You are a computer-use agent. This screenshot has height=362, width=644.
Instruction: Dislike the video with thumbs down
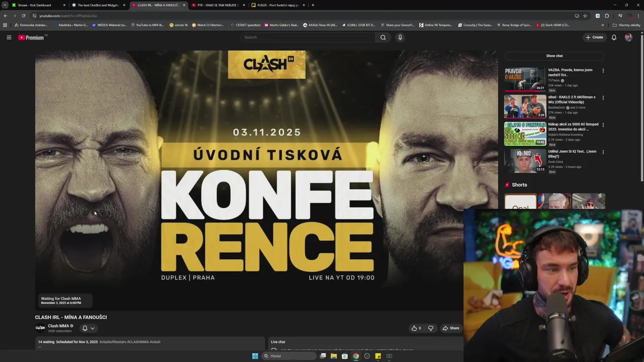click(x=431, y=328)
